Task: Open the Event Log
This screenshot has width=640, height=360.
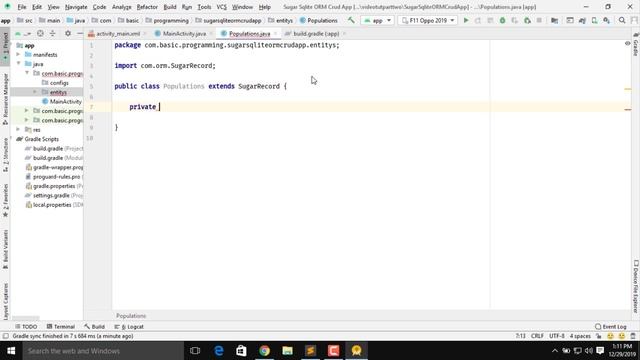Action: 611,327
